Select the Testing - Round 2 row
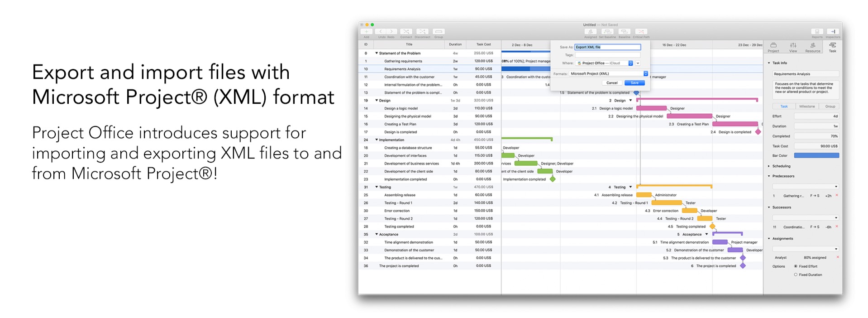Image resolution: width=868 pixels, height=318 pixels. pyautogui.click(x=429, y=218)
